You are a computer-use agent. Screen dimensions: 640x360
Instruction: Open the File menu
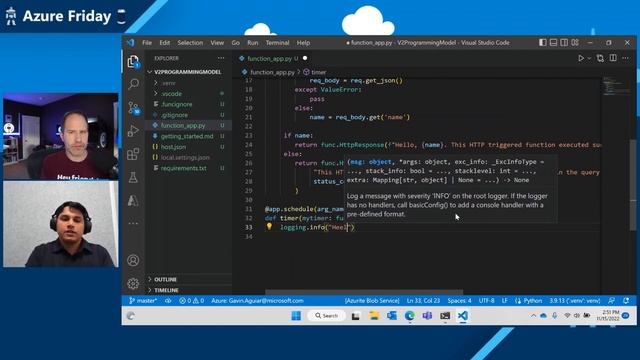[147, 43]
